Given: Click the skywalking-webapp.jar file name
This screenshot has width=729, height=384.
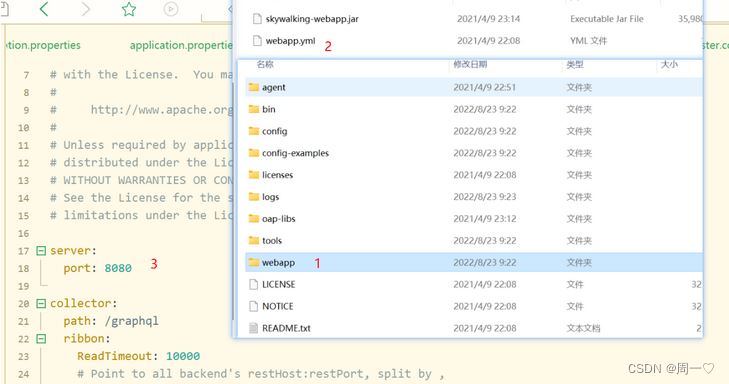Looking at the screenshot, I should pyautogui.click(x=312, y=19).
